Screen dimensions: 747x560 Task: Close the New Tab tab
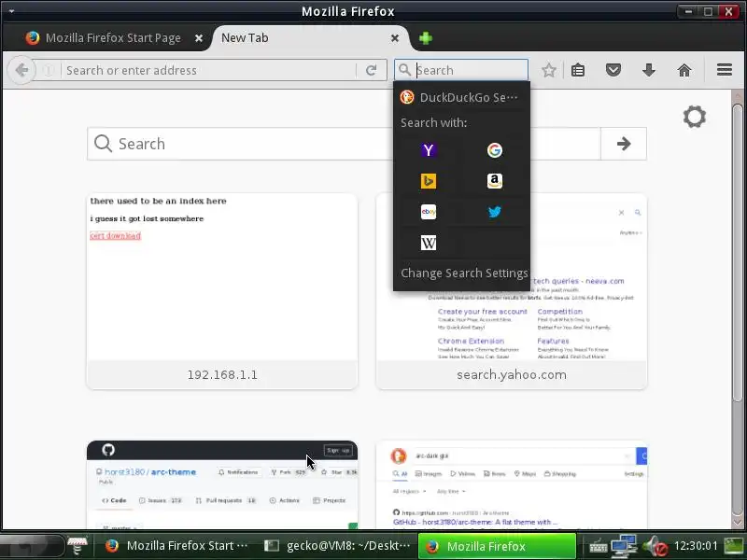(394, 38)
